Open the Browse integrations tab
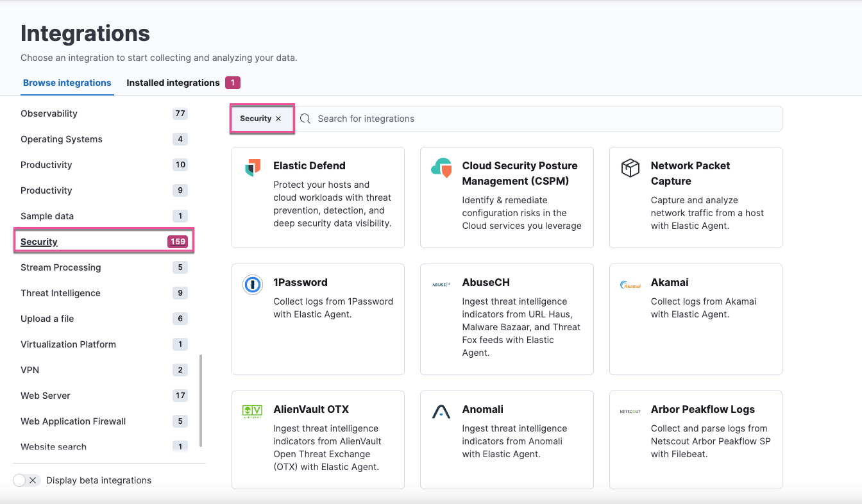Image resolution: width=862 pixels, height=504 pixels. tap(67, 83)
